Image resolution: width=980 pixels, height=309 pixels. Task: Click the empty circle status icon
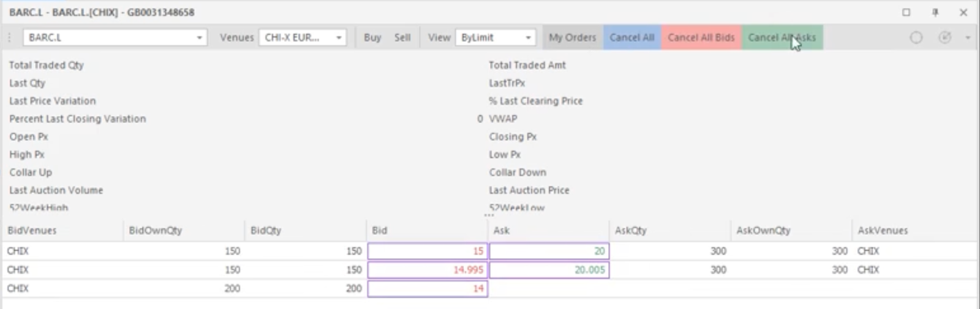(x=916, y=37)
